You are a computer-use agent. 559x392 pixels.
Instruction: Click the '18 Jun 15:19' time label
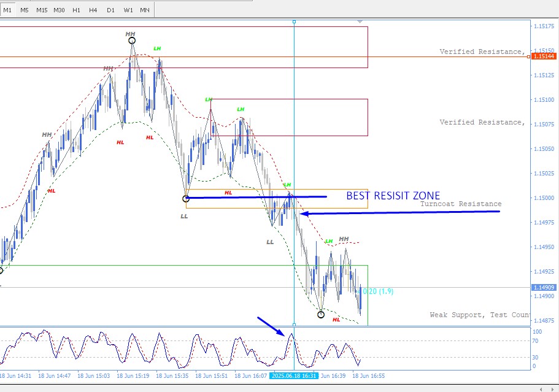(133, 375)
